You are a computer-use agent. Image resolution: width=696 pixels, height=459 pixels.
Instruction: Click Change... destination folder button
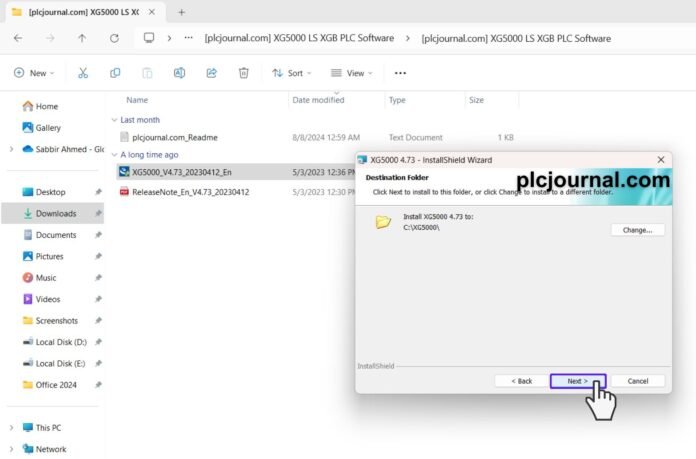pos(637,230)
